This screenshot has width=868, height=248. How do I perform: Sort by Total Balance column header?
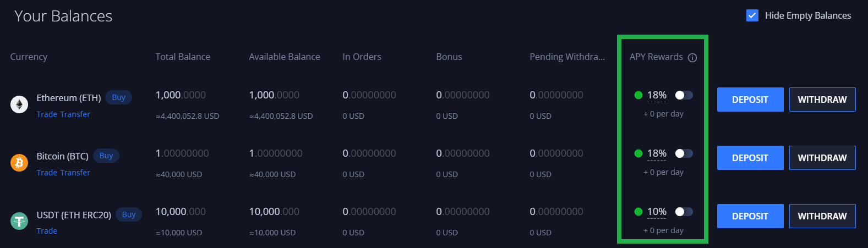point(183,57)
